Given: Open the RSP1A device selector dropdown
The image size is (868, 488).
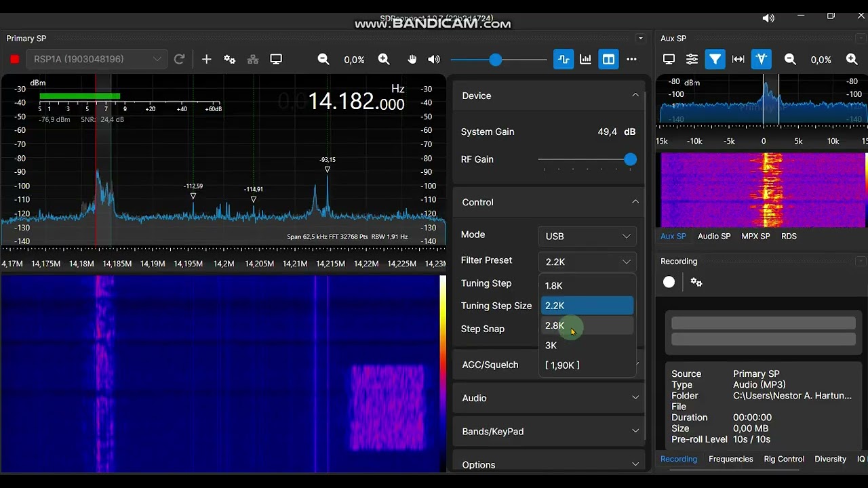Looking at the screenshot, I should coord(97,60).
